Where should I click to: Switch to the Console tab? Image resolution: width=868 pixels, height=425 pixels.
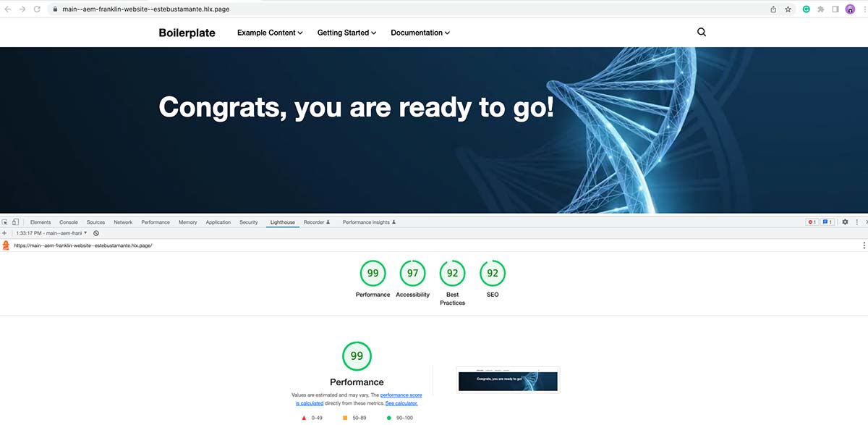point(68,222)
